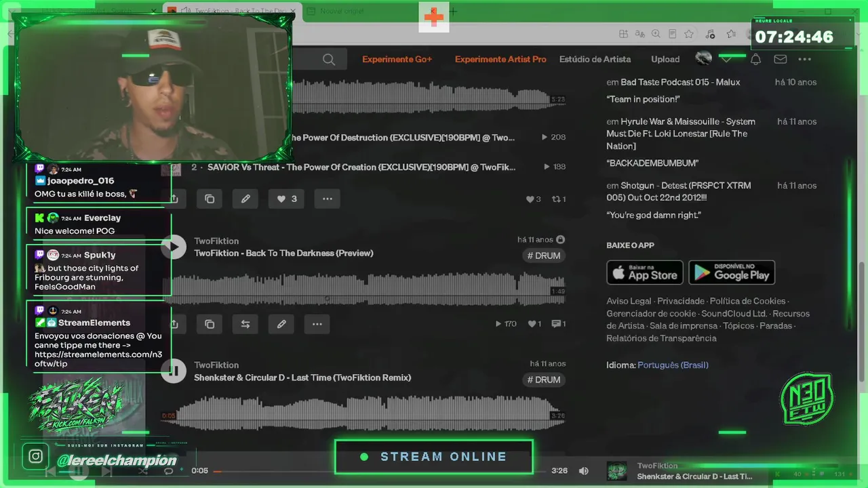Screen dimensions: 868x488
Task: View the 3 likes on the SAViOR playlist
Action: (534, 199)
